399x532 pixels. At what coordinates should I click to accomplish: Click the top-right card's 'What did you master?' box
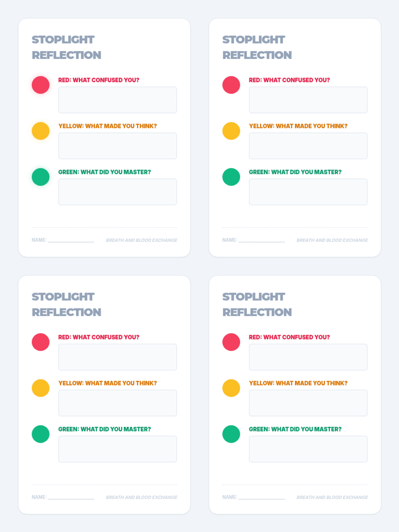click(x=308, y=192)
